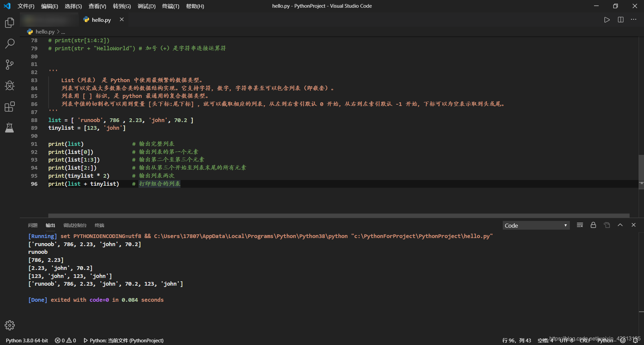Screen dimensions: 644x345
Task: Open the Extensions view
Action: [x=10, y=107]
